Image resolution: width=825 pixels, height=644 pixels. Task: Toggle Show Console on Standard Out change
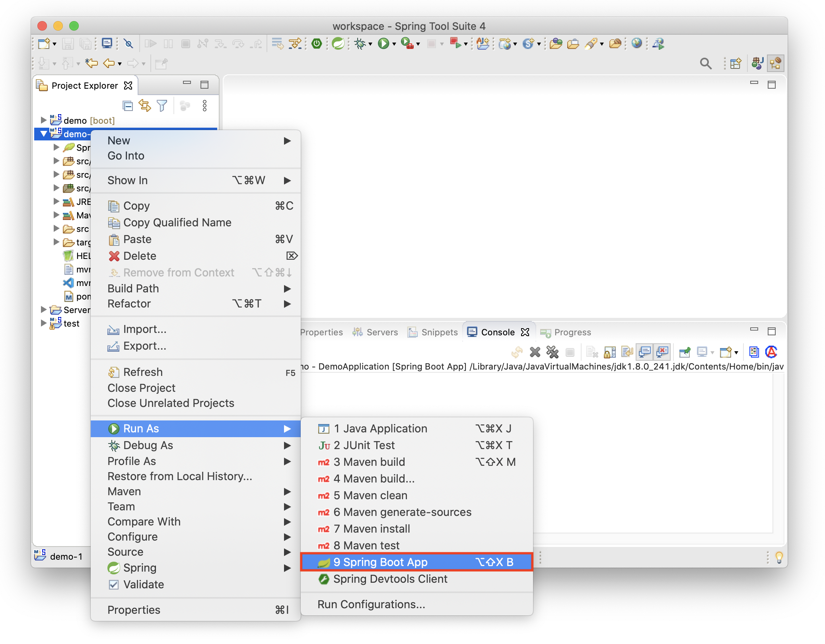click(x=644, y=352)
